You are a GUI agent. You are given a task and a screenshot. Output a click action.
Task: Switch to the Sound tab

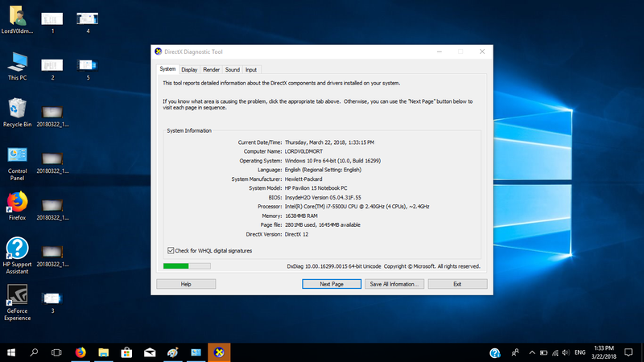[x=232, y=70]
